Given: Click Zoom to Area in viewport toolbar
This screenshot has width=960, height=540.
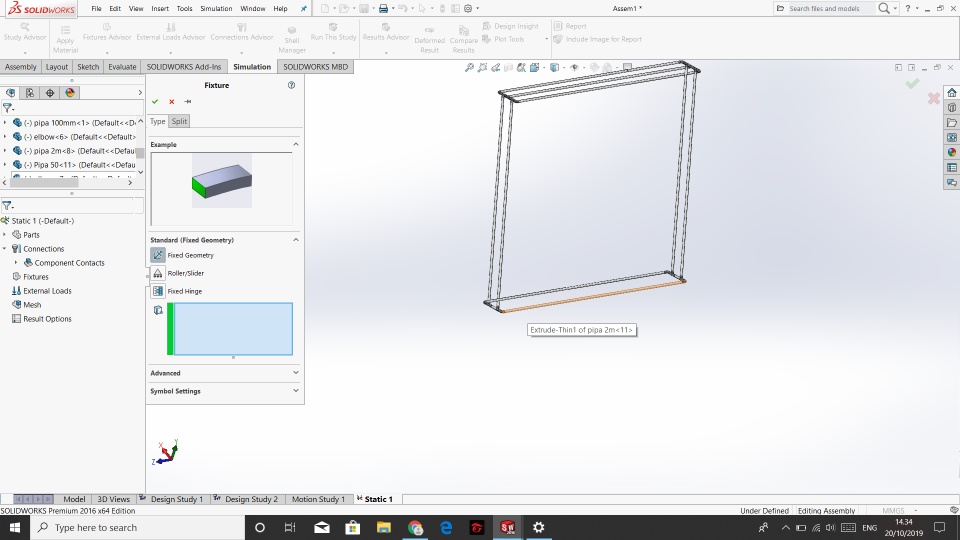Looking at the screenshot, I should 482,67.
